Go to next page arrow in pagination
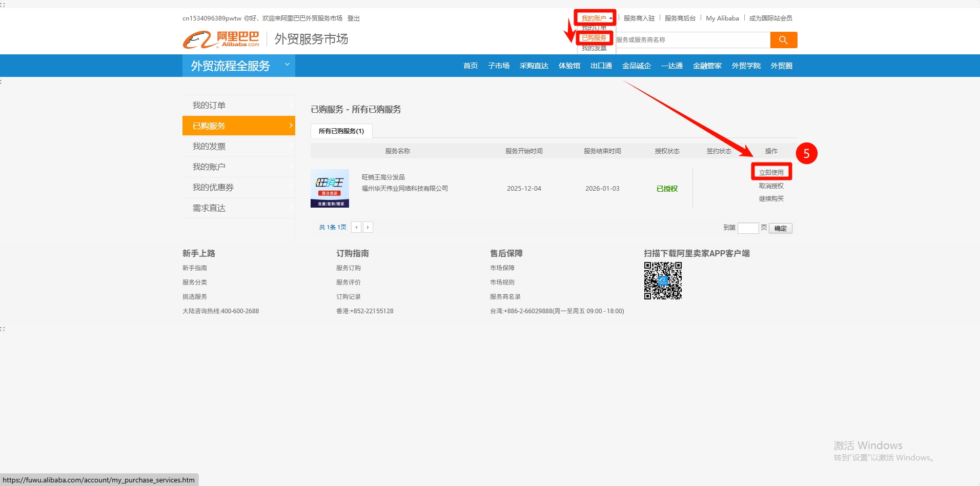Viewport: 980px width, 486px height. (368, 227)
